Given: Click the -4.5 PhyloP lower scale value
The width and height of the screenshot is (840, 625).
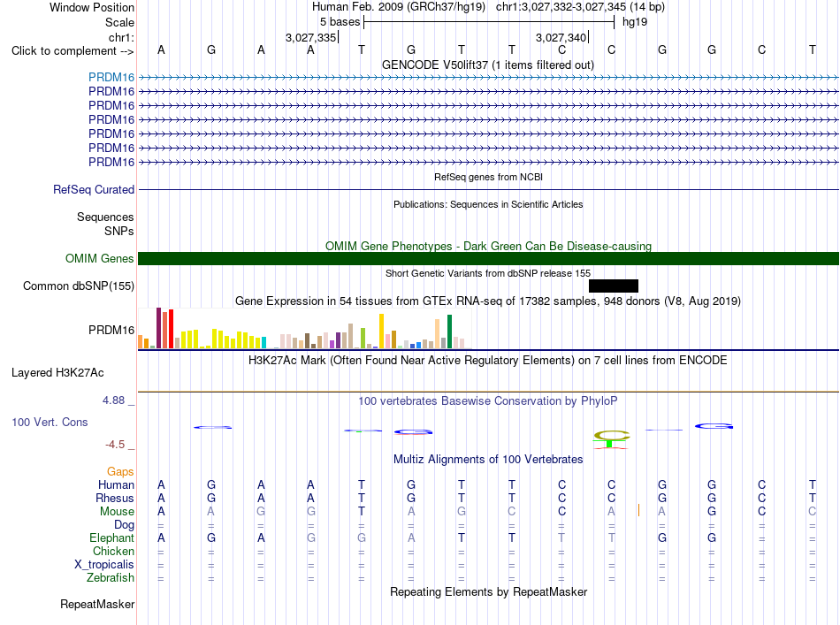Looking at the screenshot, I should pos(115,445).
